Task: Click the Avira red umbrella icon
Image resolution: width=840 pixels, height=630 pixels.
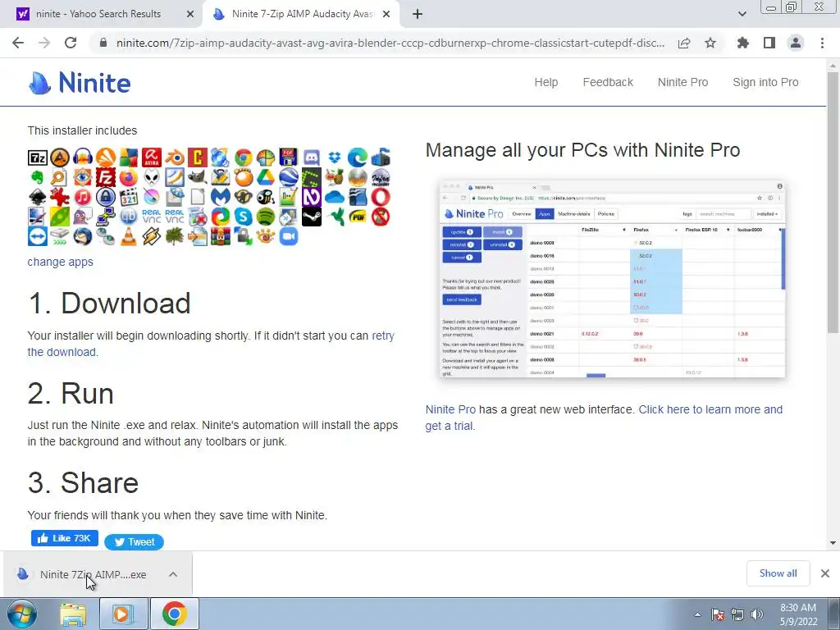Action: tap(152, 157)
